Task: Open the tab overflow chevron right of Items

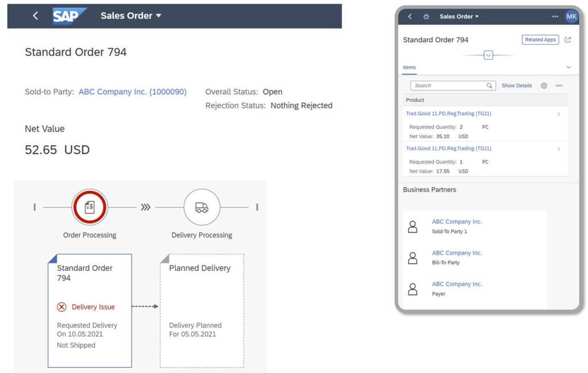Action: tap(568, 68)
